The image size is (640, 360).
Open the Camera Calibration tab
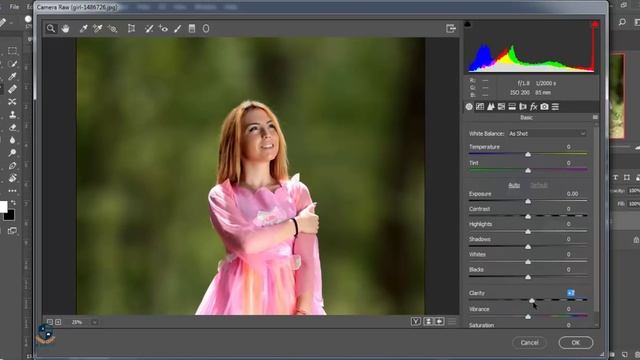click(x=544, y=107)
